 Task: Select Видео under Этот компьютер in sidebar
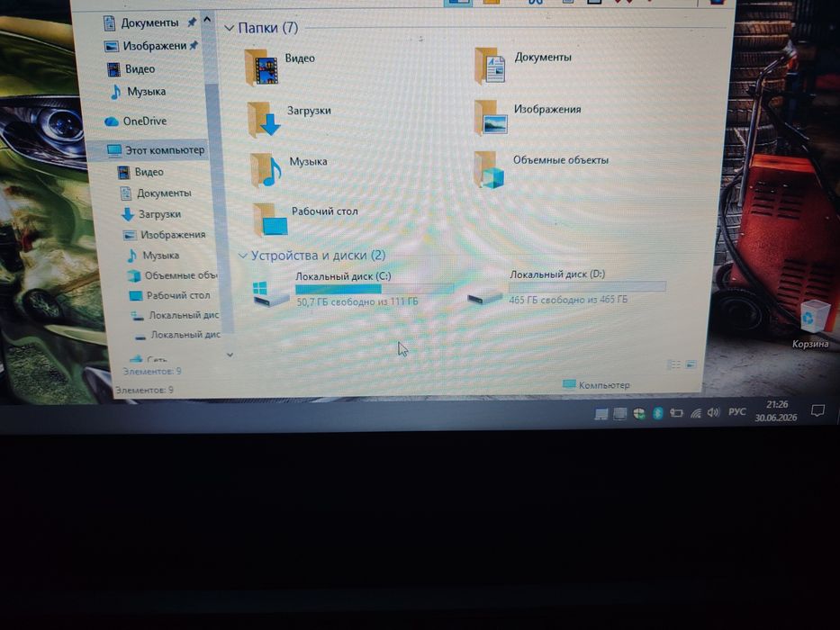click(140, 172)
